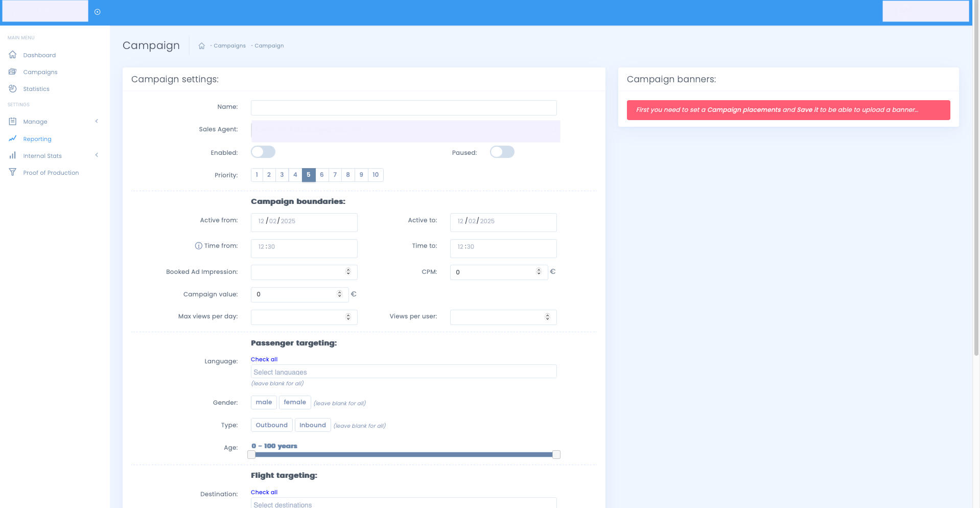Open the Select languages dropdown
The height and width of the screenshot is (508, 980).
tap(403, 372)
